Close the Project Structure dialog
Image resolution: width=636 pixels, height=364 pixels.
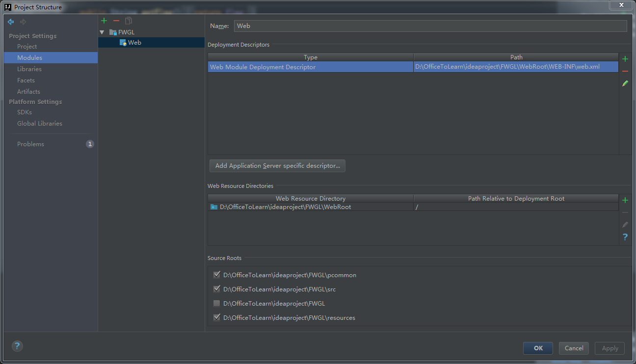pyautogui.click(x=621, y=5)
